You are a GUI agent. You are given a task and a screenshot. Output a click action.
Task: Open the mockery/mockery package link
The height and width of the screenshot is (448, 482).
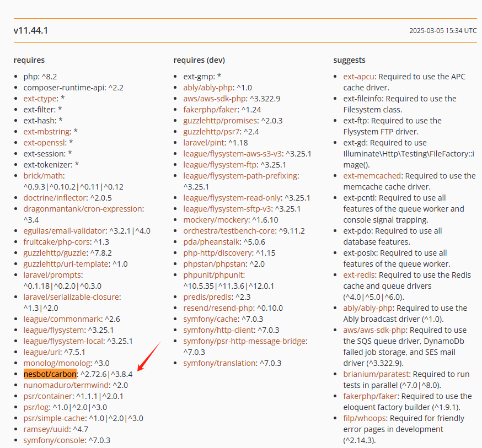pyautogui.click(x=214, y=220)
